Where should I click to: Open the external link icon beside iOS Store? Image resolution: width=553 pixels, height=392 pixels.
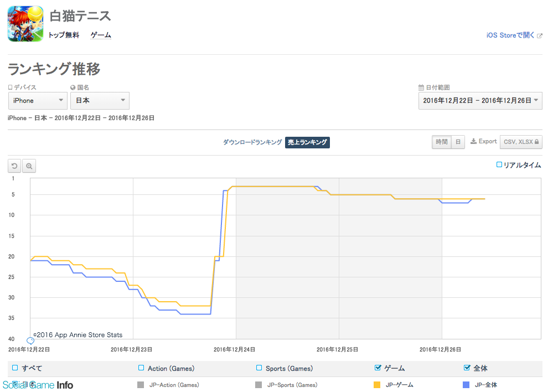tap(539, 35)
